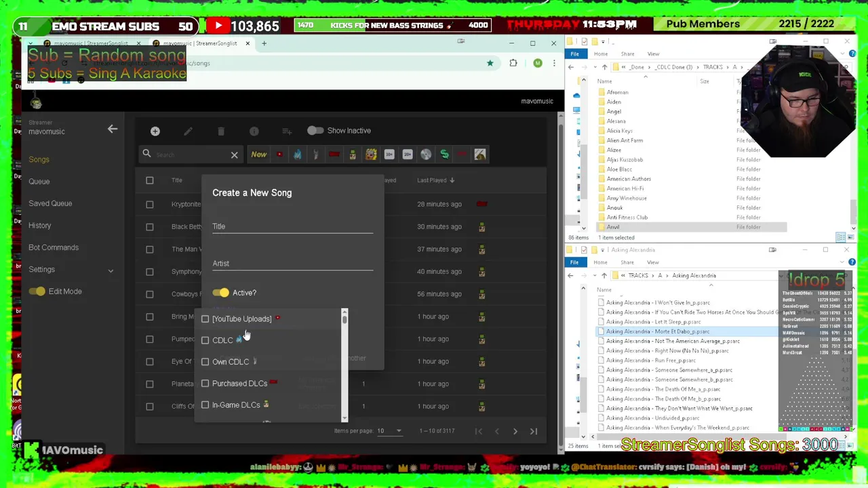Click the delete trash icon in toolbar
Screen dimensions: 868x488
tap(221, 131)
